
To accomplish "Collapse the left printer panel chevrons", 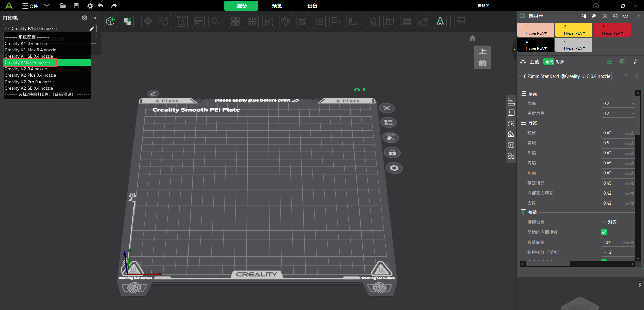I will point(95,18).
